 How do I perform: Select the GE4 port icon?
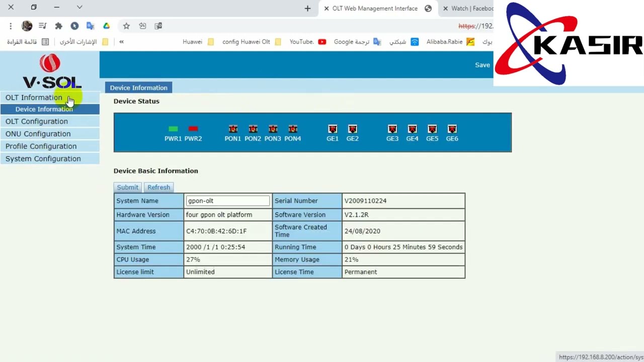413,129
